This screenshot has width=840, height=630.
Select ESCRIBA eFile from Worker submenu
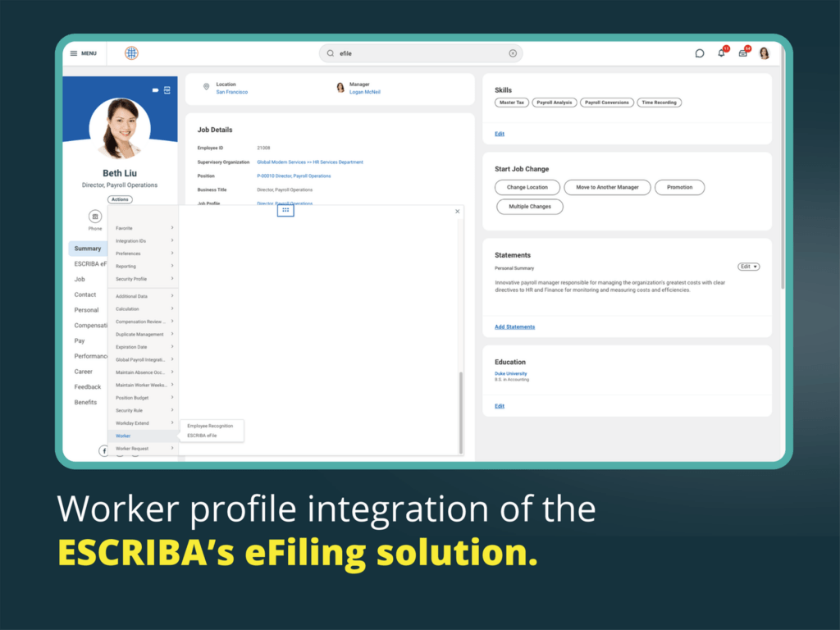click(202, 436)
